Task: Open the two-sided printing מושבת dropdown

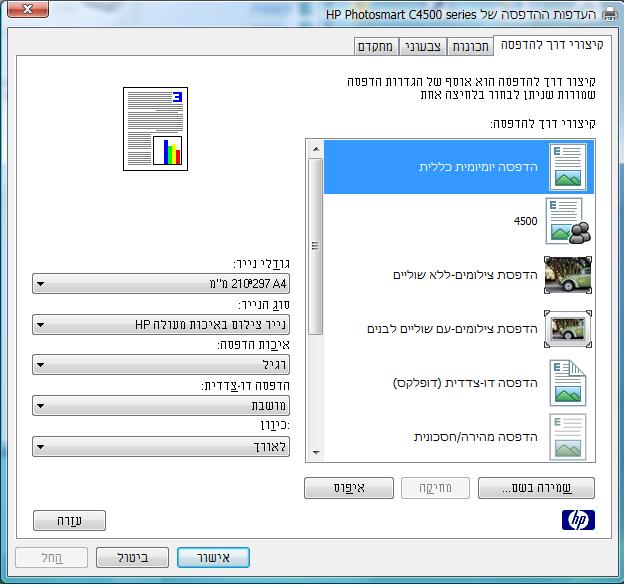Action: (x=161, y=406)
